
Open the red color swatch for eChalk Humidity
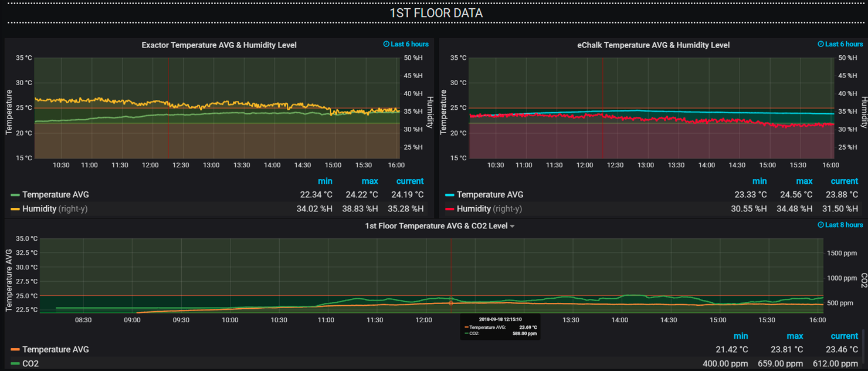pyautogui.click(x=450, y=209)
